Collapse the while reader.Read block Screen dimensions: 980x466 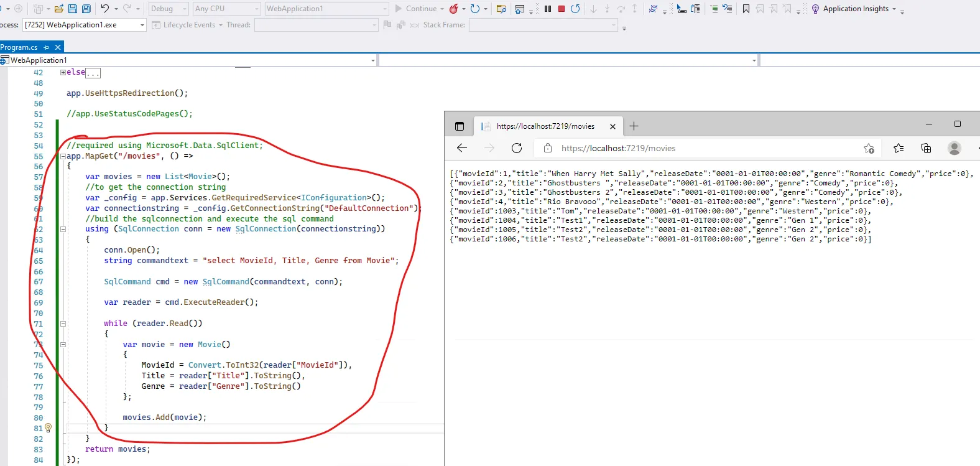click(x=63, y=324)
